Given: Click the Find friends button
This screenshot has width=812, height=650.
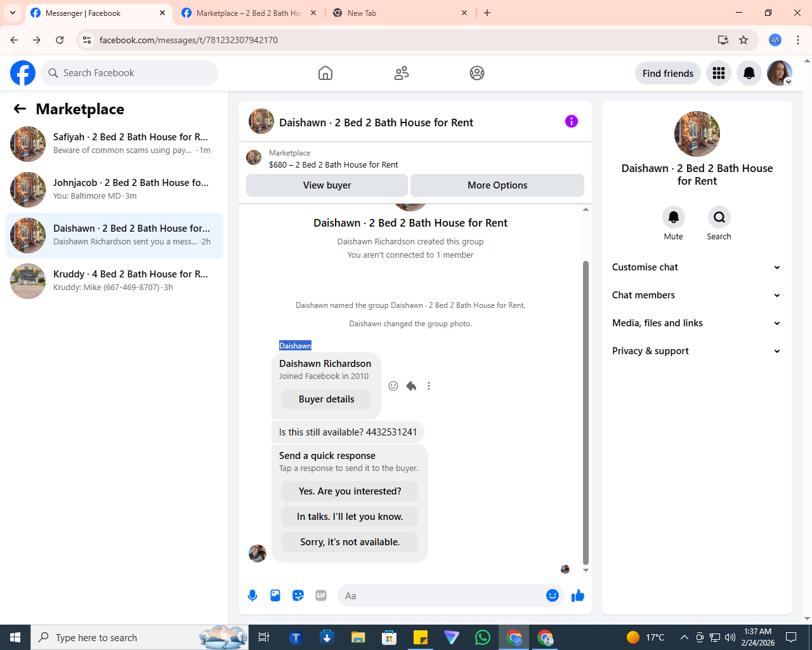Looking at the screenshot, I should (668, 73).
